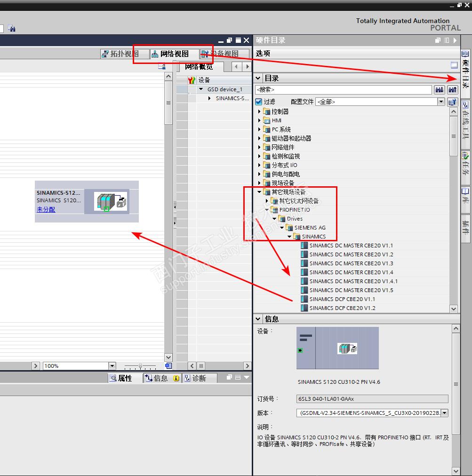Select SINAMICS DC MASTER CBE20 V1.1

[x=351, y=246]
